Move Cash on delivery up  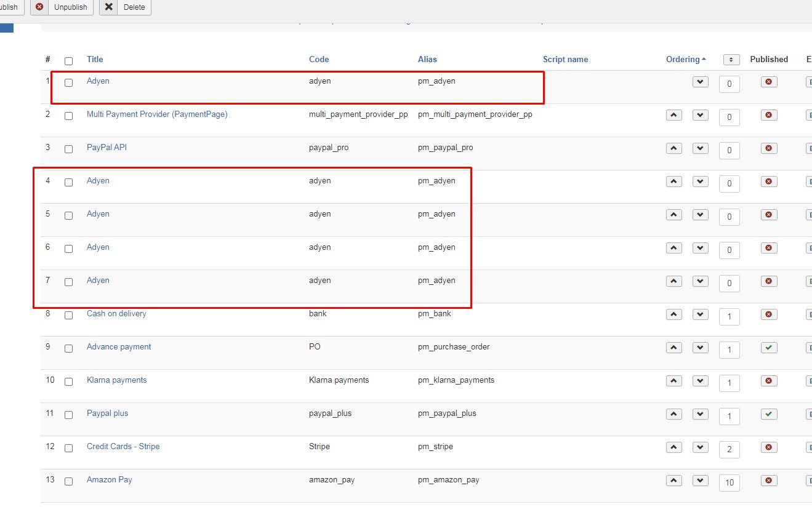click(674, 314)
